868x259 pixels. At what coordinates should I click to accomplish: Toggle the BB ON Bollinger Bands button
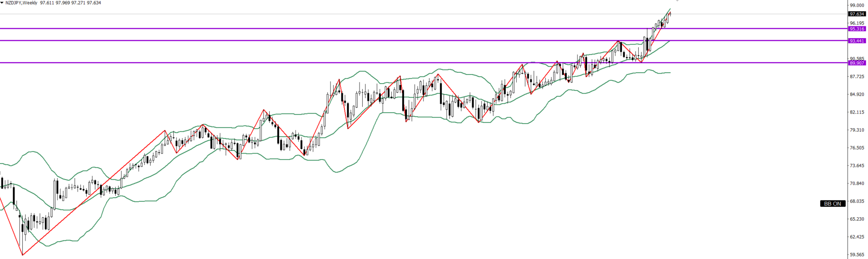tap(833, 204)
